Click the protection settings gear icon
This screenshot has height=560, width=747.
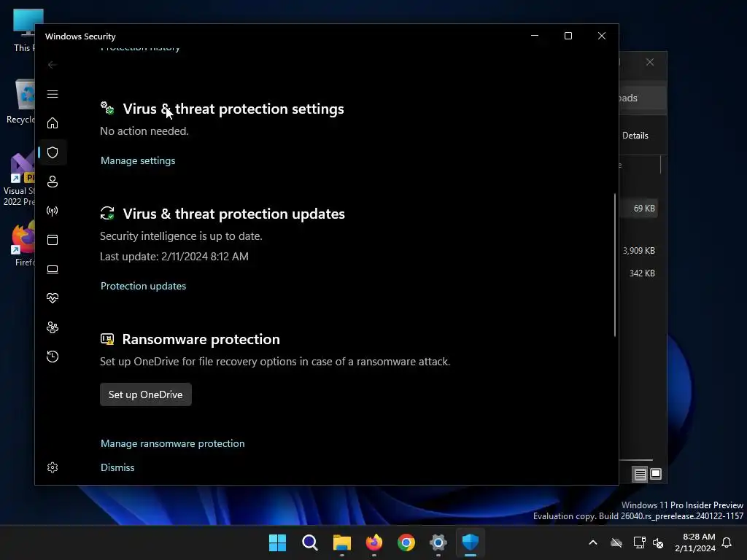(107, 108)
